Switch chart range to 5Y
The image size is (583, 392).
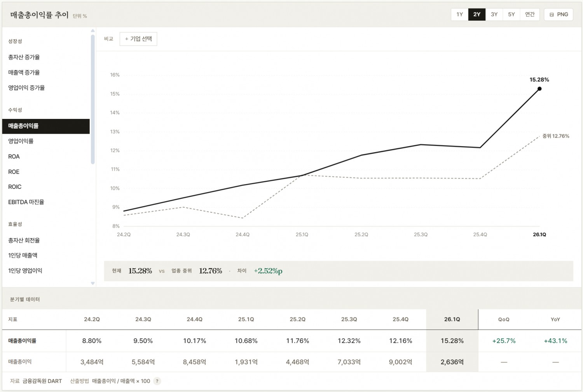[x=511, y=14]
